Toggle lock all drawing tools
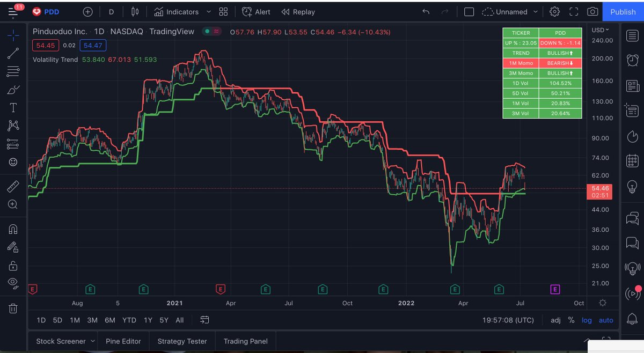 tap(13, 265)
